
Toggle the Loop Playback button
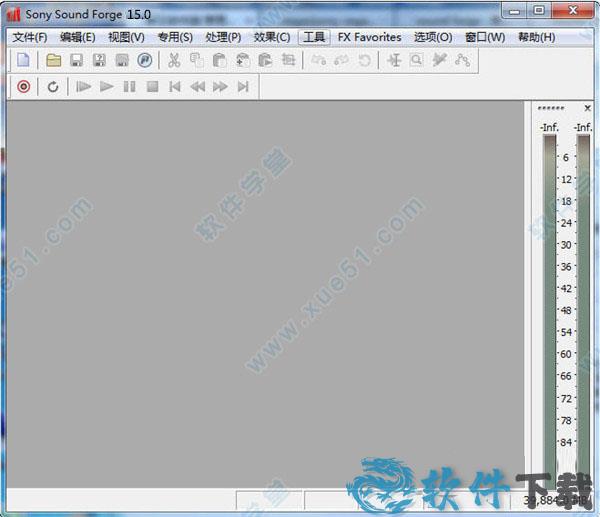pyautogui.click(x=53, y=87)
